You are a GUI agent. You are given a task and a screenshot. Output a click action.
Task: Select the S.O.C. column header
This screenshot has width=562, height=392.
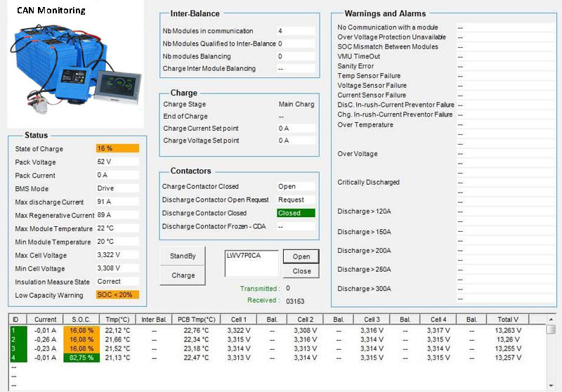pyautogui.click(x=81, y=319)
